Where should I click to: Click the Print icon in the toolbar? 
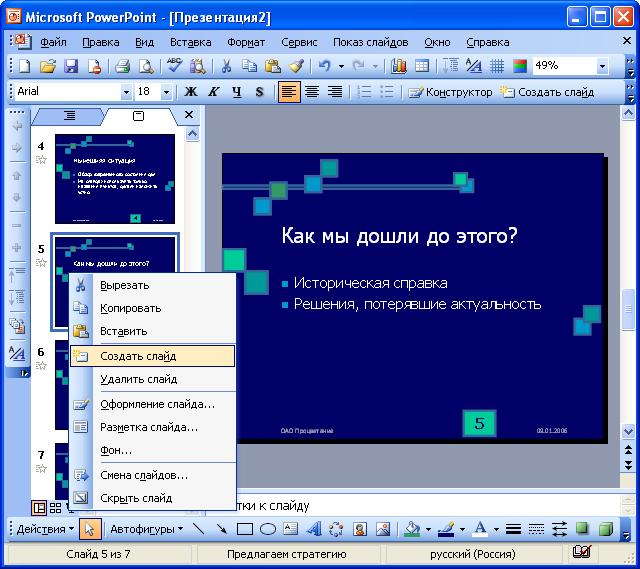[x=122, y=66]
